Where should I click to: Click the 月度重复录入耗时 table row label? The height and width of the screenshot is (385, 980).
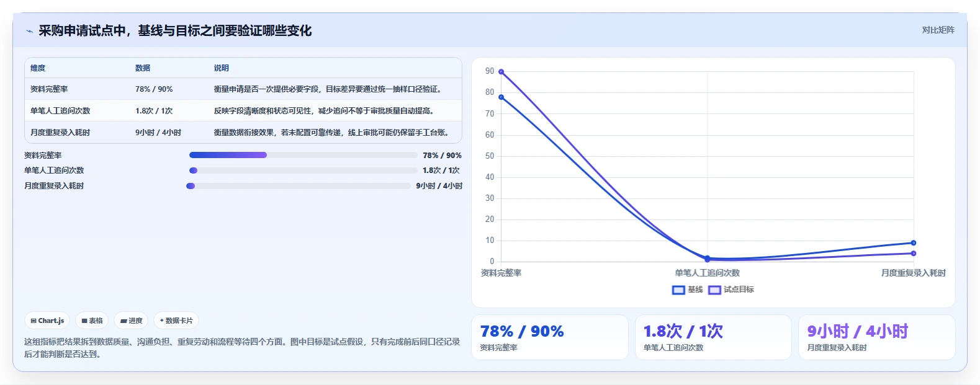60,133
